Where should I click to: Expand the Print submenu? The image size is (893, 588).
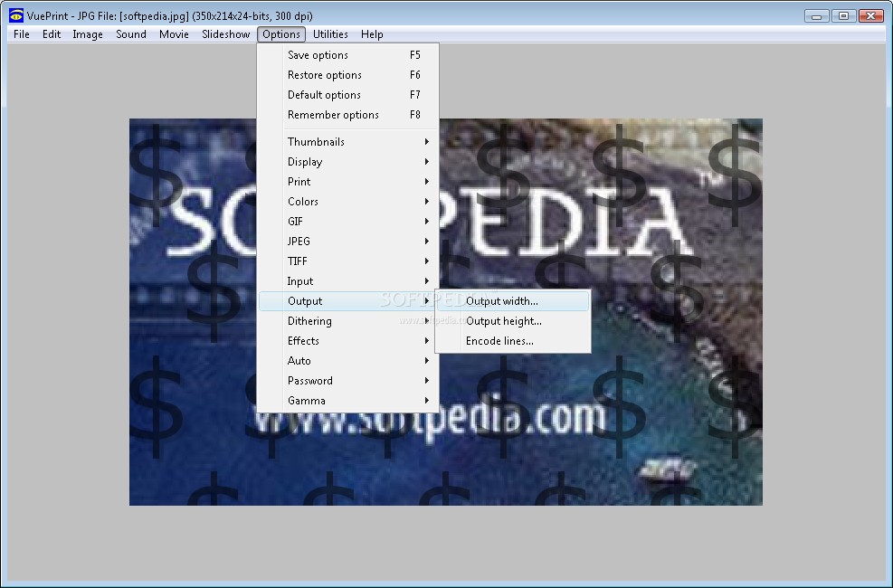(x=348, y=182)
